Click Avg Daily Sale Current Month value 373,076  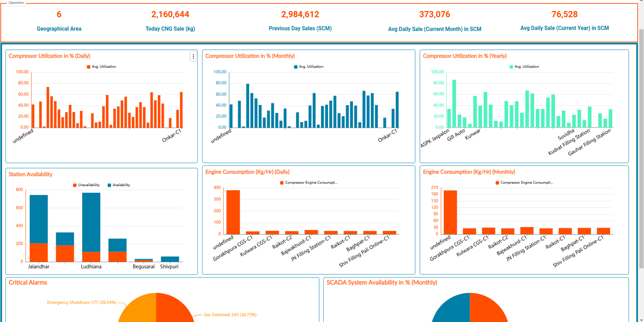(x=435, y=14)
